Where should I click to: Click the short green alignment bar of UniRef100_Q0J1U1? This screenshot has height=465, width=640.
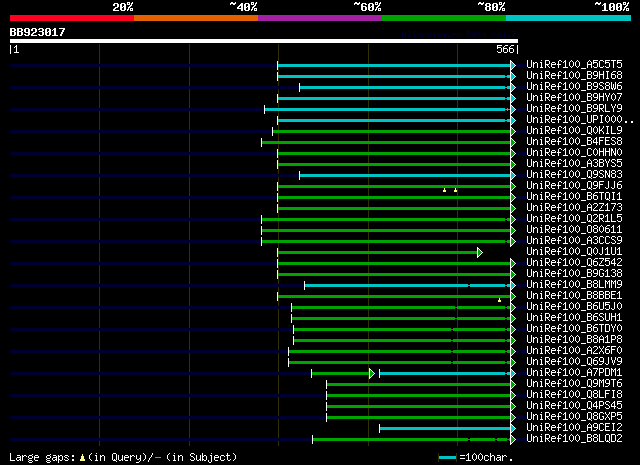[378, 253]
